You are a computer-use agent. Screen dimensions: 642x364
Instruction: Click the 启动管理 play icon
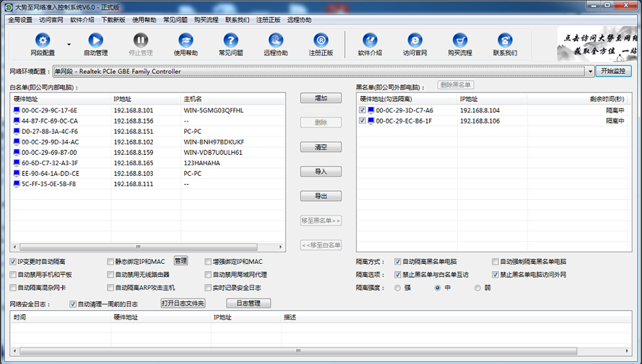96,40
